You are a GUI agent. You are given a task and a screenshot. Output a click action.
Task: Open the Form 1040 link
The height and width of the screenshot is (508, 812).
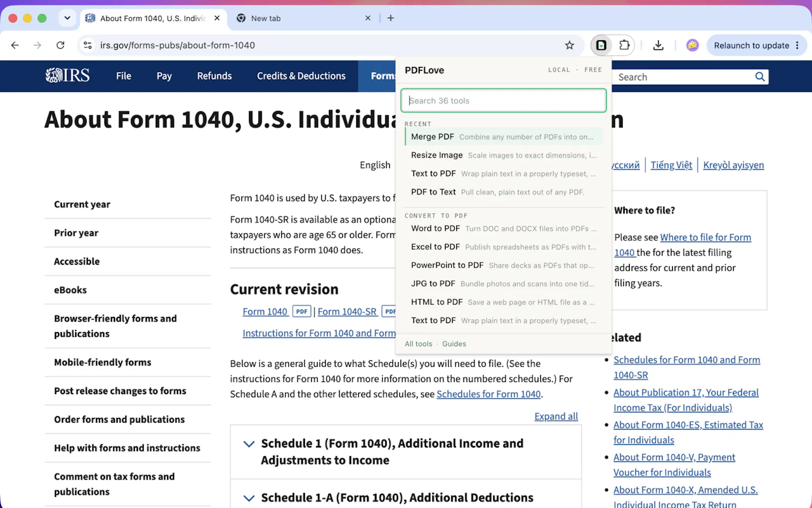pyautogui.click(x=265, y=311)
